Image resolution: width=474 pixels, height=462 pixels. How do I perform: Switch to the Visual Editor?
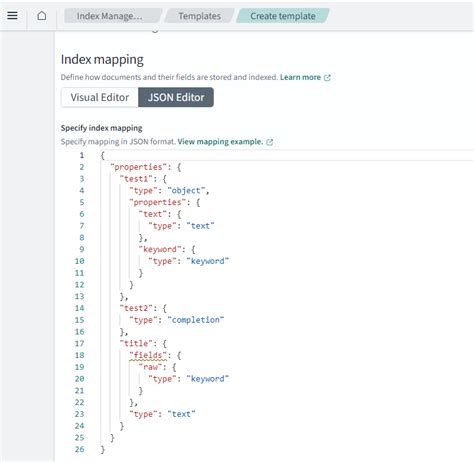click(100, 97)
